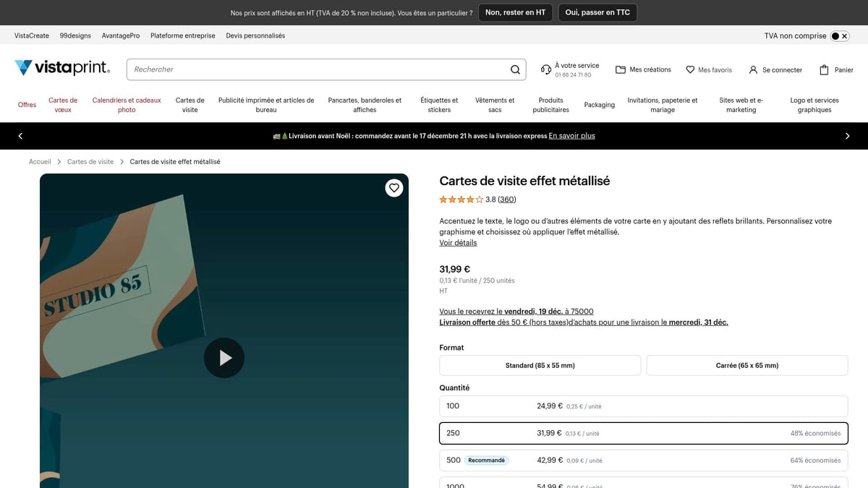868x488 pixels.
Task: Click the search magnifier icon
Action: [515, 69]
